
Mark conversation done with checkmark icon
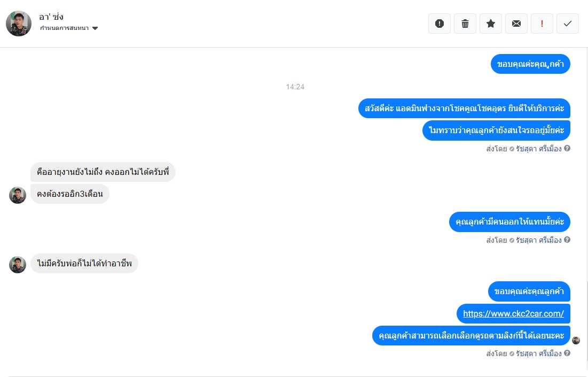pyautogui.click(x=568, y=24)
